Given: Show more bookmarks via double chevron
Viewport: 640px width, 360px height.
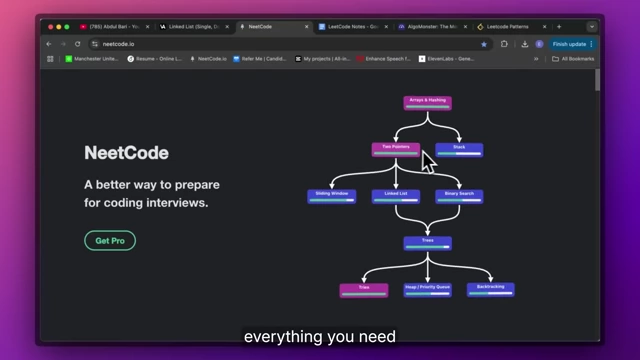Looking at the screenshot, I should pyautogui.click(x=536, y=59).
